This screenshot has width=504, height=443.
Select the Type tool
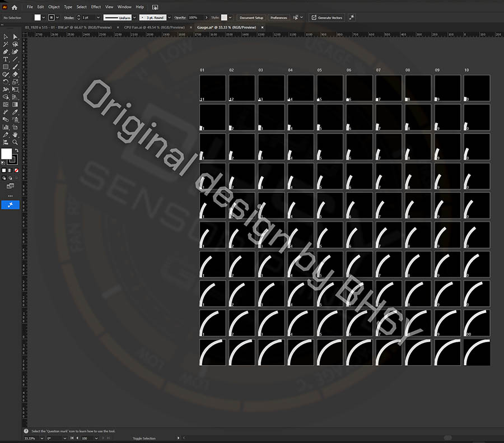[6, 59]
